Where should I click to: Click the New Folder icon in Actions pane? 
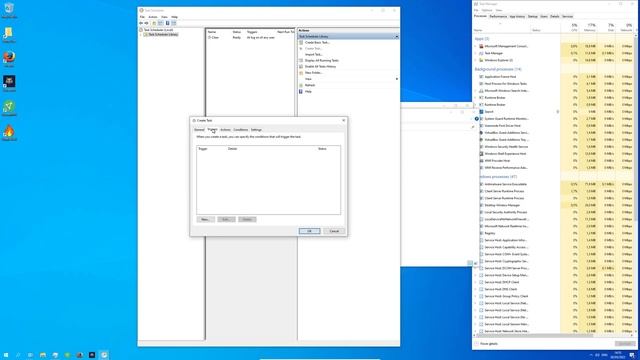pyautogui.click(x=301, y=73)
